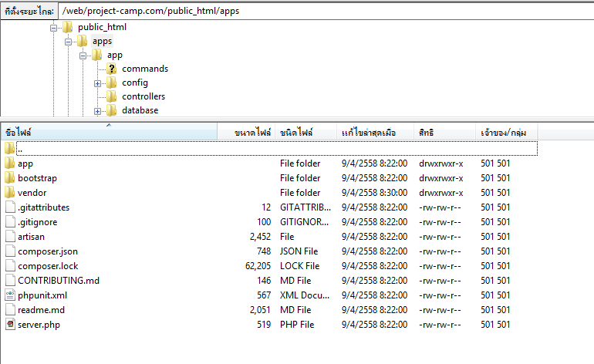This screenshot has height=364, width=594.
Task: Select app folder icon in tree
Action: click(97, 55)
